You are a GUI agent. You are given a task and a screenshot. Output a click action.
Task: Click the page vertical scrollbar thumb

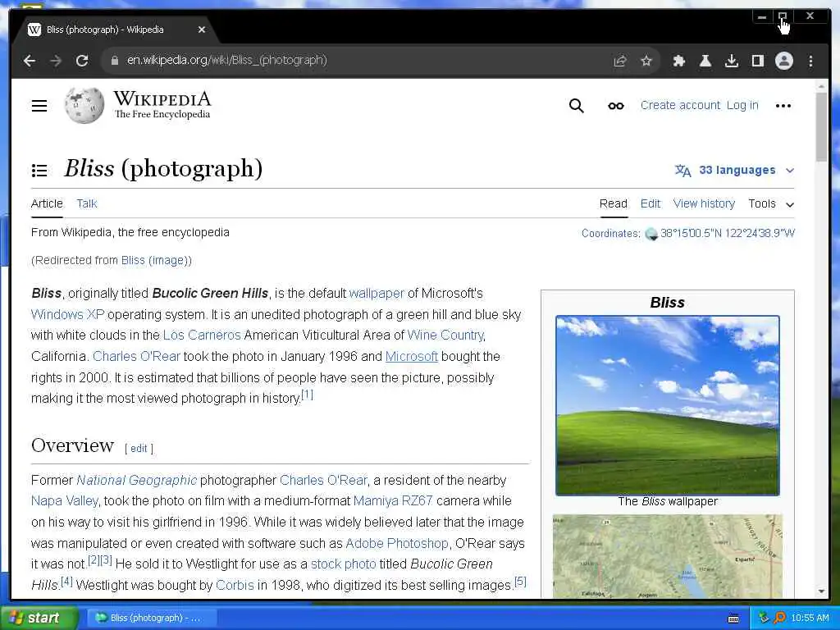821,127
